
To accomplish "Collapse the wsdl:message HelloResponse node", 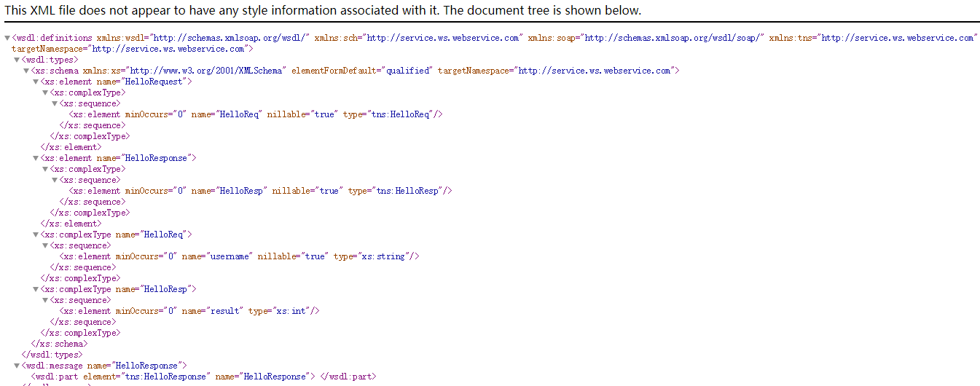I will [x=17, y=366].
